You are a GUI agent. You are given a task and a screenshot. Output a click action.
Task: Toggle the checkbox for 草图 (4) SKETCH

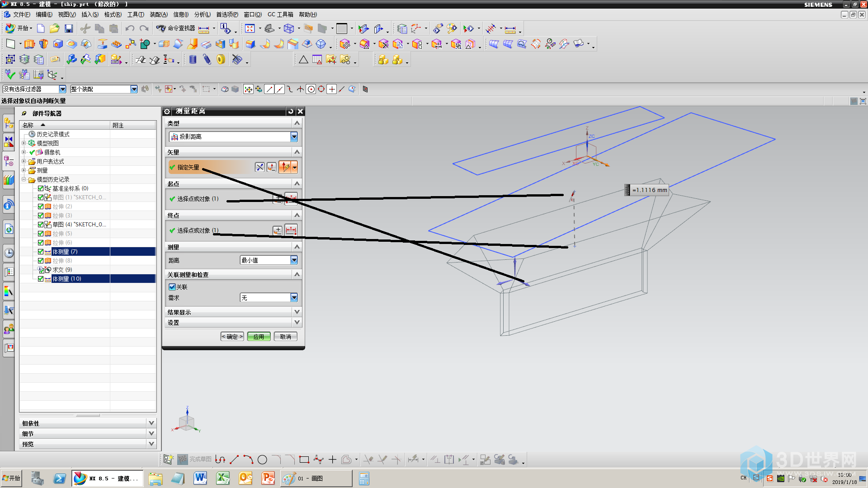pos(41,225)
